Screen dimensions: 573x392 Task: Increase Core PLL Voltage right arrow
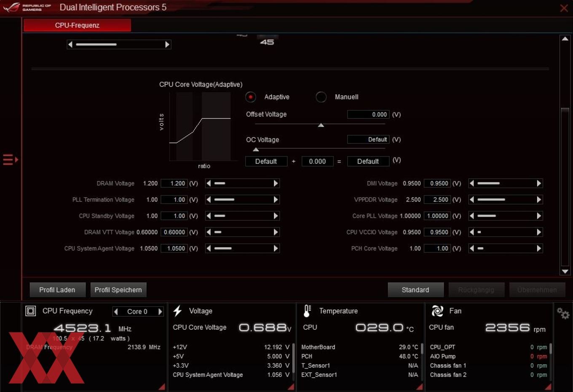[x=539, y=216]
